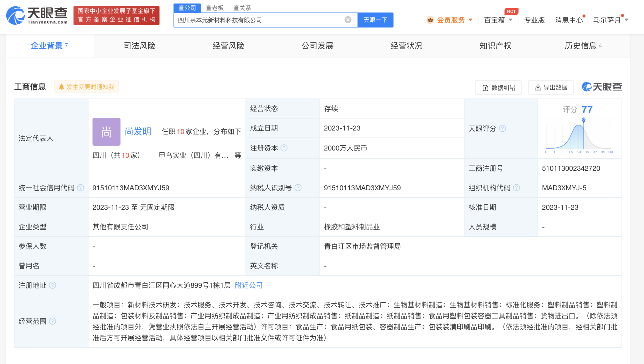Click the help icon next to 组织机构代码
This screenshot has height=364, width=644.
[x=516, y=188]
